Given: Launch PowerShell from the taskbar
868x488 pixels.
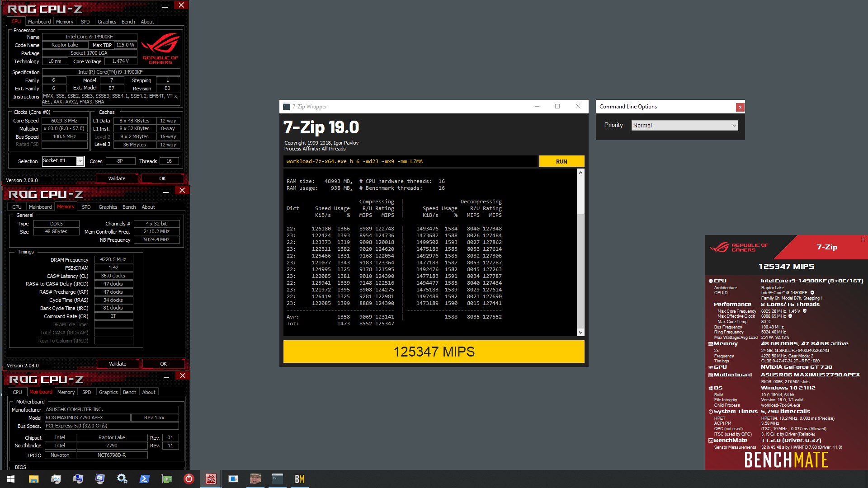Looking at the screenshot, I should pos(144,479).
